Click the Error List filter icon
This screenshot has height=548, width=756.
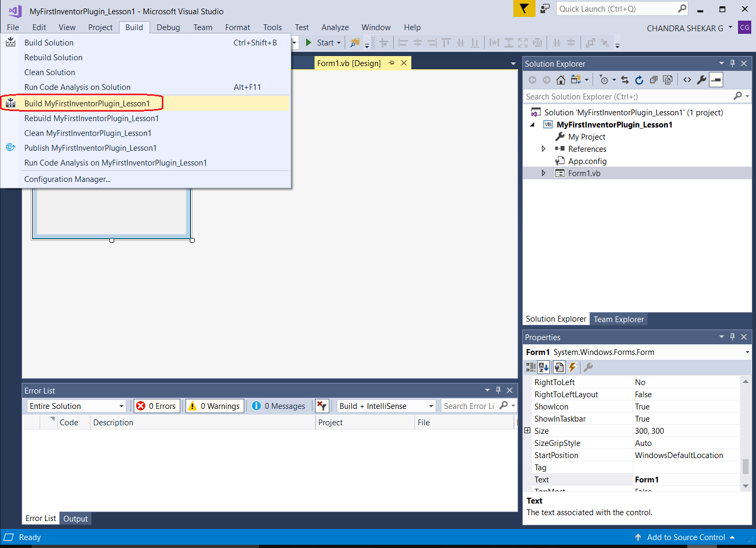point(322,406)
